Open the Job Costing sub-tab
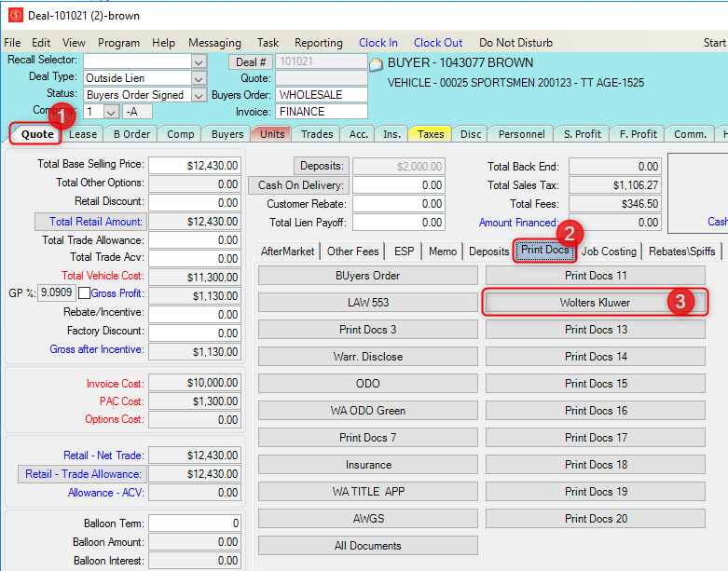The width and height of the screenshot is (728, 571). (609, 252)
